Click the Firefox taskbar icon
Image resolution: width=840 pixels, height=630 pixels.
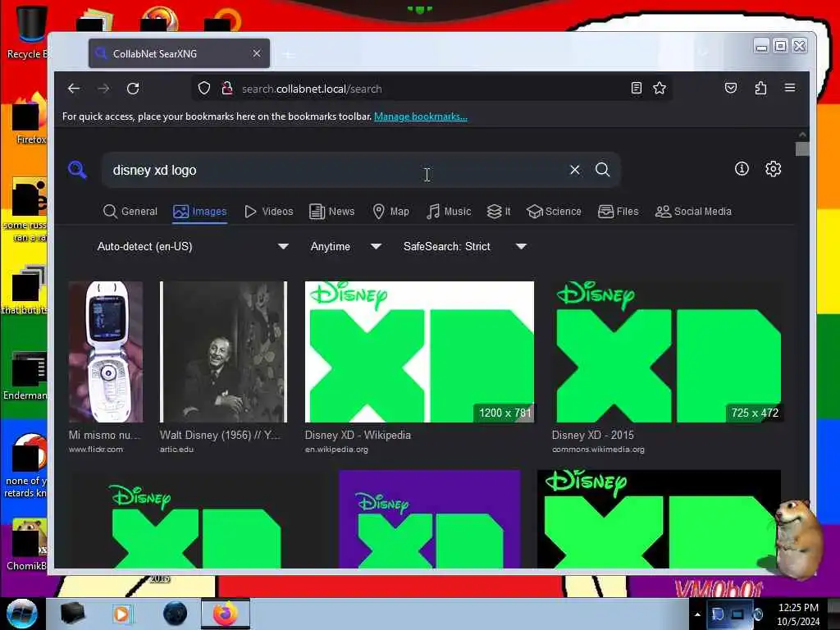(x=226, y=614)
